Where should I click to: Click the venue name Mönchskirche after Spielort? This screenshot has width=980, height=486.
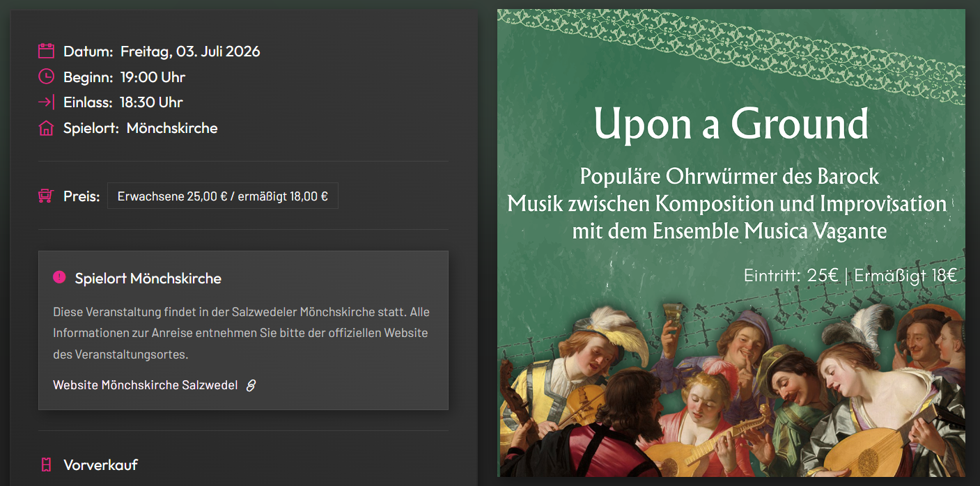point(172,128)
